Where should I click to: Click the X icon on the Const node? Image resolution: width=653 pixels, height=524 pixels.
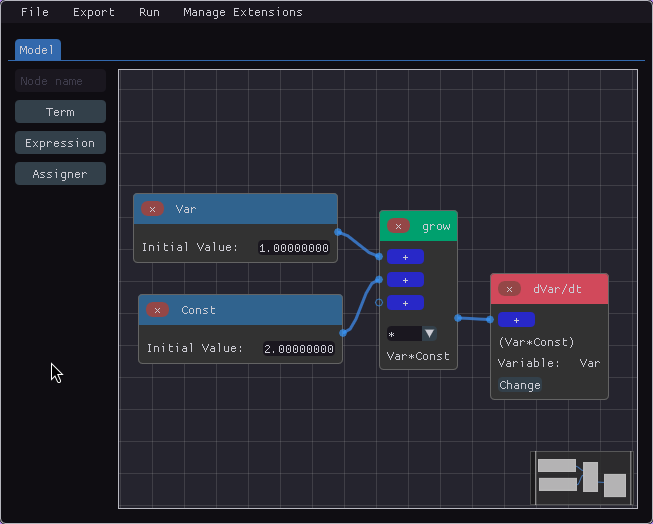pyautogui.click(x=157, y=310)
